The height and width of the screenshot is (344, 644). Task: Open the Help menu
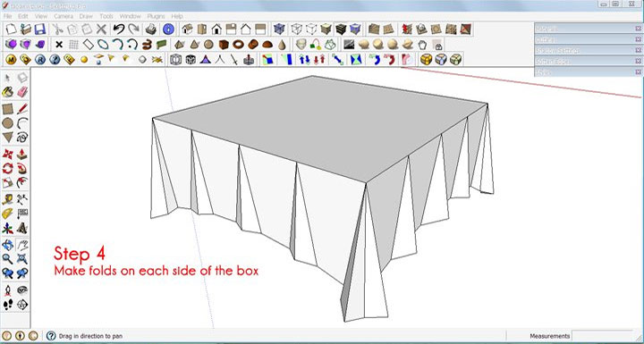tap(177, 16)
